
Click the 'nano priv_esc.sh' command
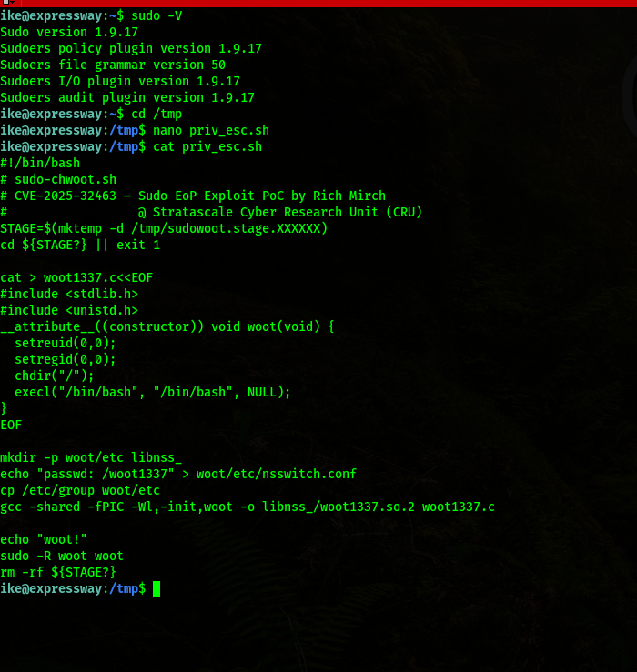click(x=211, y=130)
